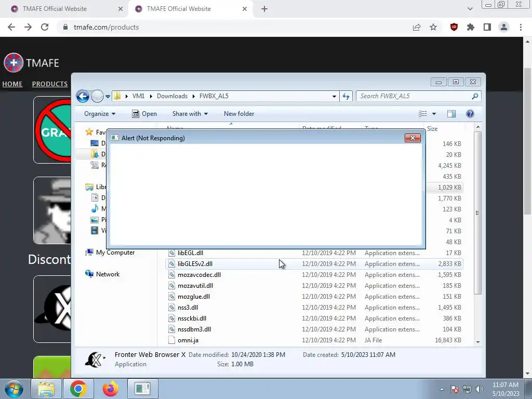
Task: Select the mozavutil.dll file
Action: [314, 285]
